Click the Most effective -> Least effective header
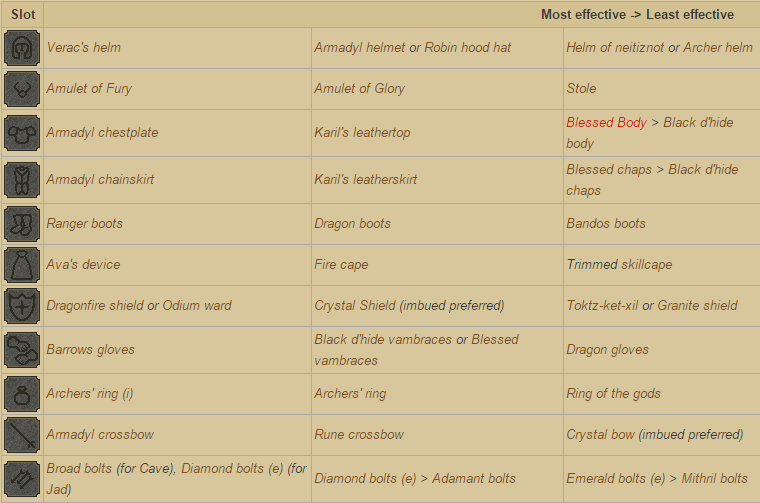 coord(637,15)
